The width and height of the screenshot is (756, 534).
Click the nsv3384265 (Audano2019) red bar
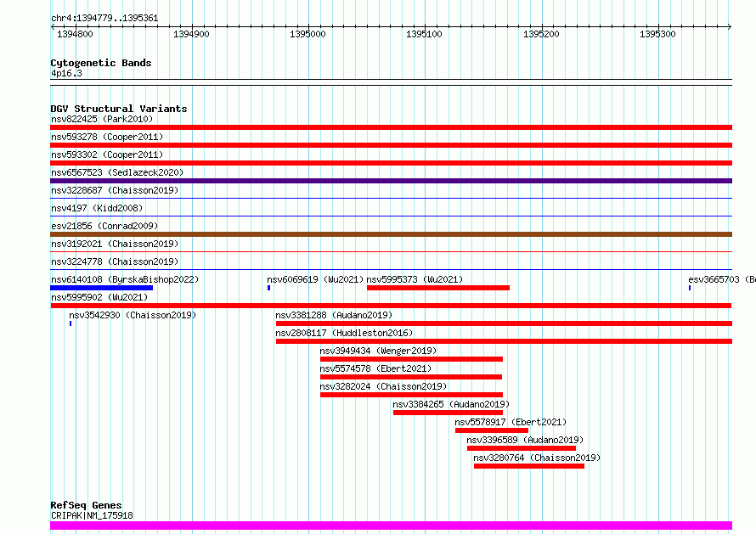tap(448, 413)
